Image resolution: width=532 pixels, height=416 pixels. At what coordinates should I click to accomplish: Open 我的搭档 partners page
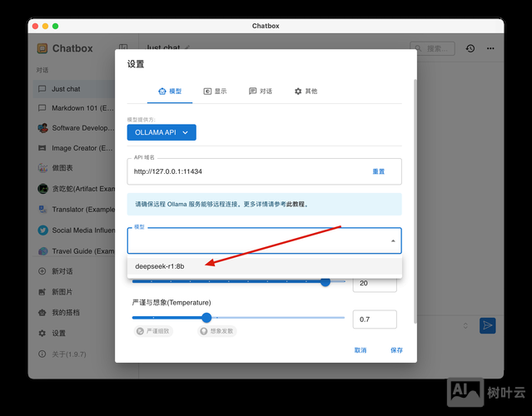tap(65, 313)
